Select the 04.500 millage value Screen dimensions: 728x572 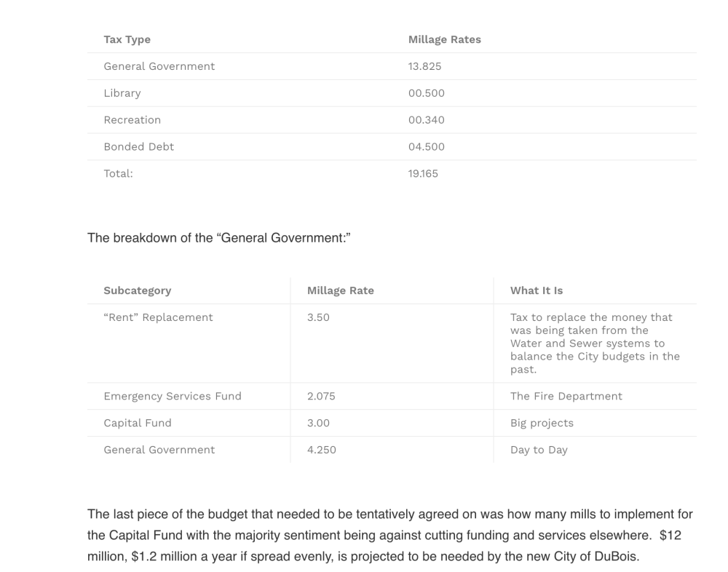click(x=426, y=146)
